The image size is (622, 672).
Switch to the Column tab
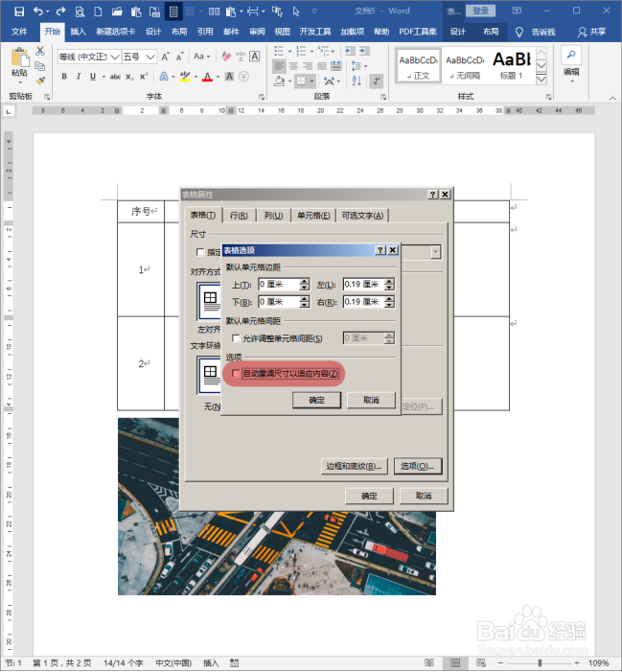273,216
